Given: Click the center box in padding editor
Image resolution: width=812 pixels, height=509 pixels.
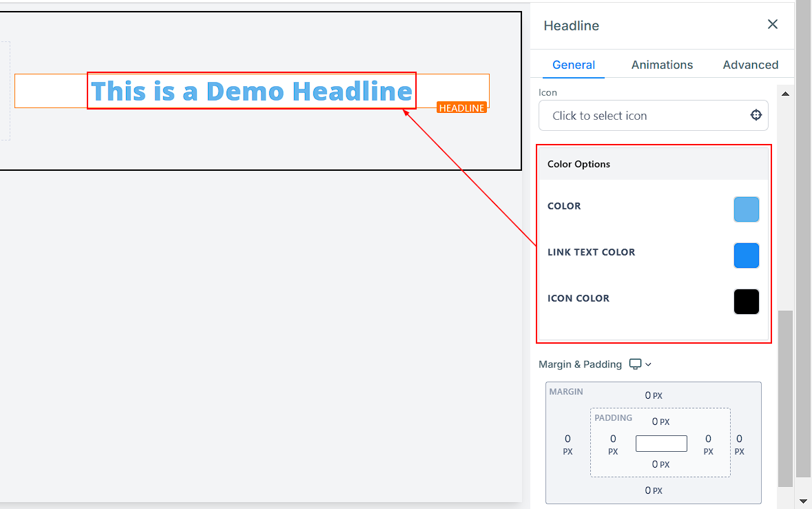Looking at the screenshot, I should pyautogui.click(x=661, y=444).
